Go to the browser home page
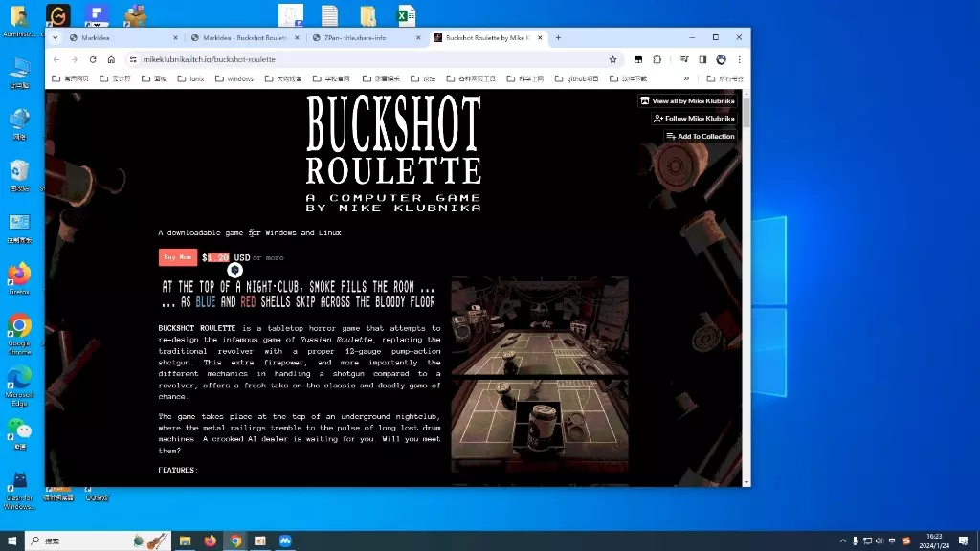This screenshot has width=980, height=551. point(111,59)
